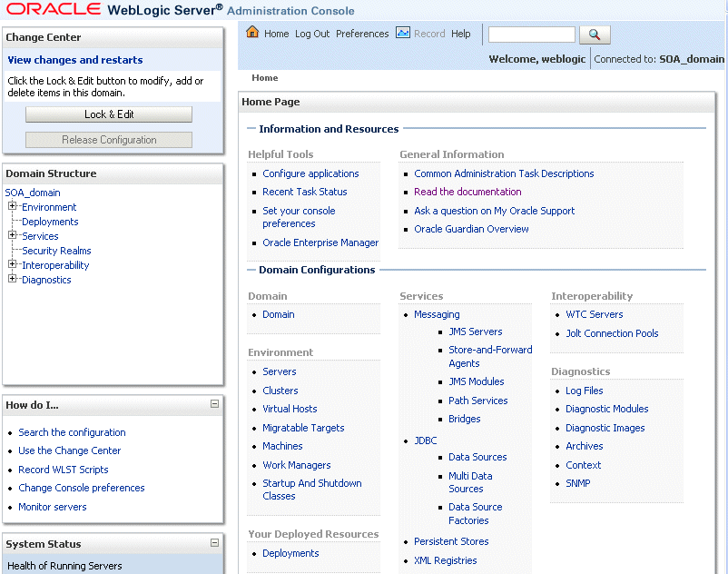Click inside the search text field
The image size is (728, 574).
531,35
